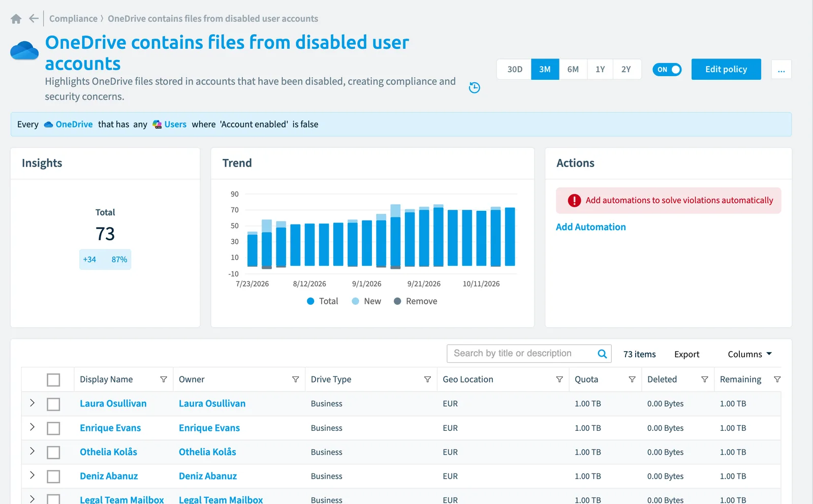Open the Compliance breadcrumb link
Viewport: 813px width, 504px height.
(73, 19)
